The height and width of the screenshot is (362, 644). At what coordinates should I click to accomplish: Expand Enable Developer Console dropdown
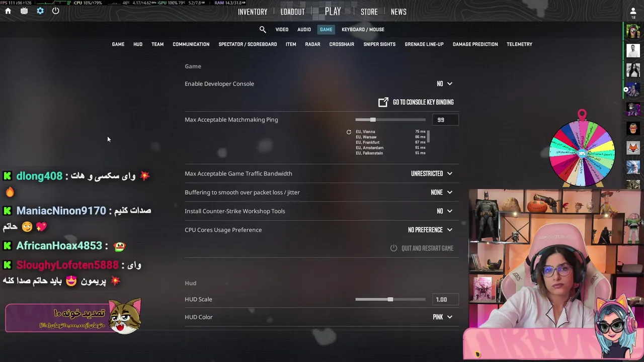pyautogui.click(x=445, y=84)
